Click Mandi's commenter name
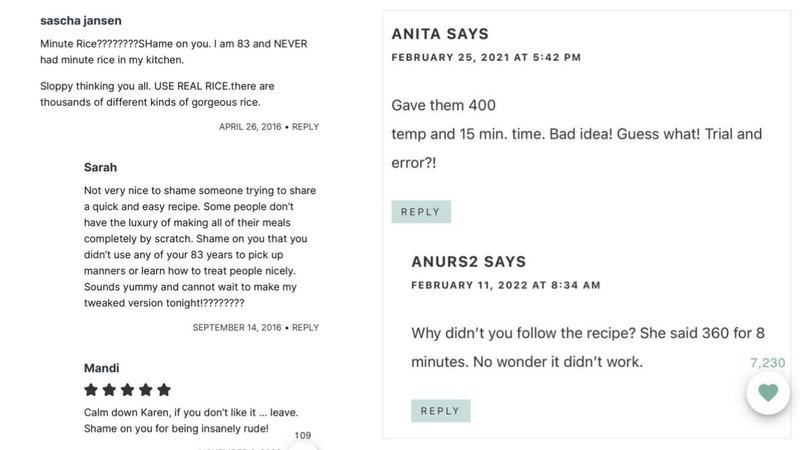Image resolution: width=800 pixels, height=450 pixels. [x=101, y=367]
